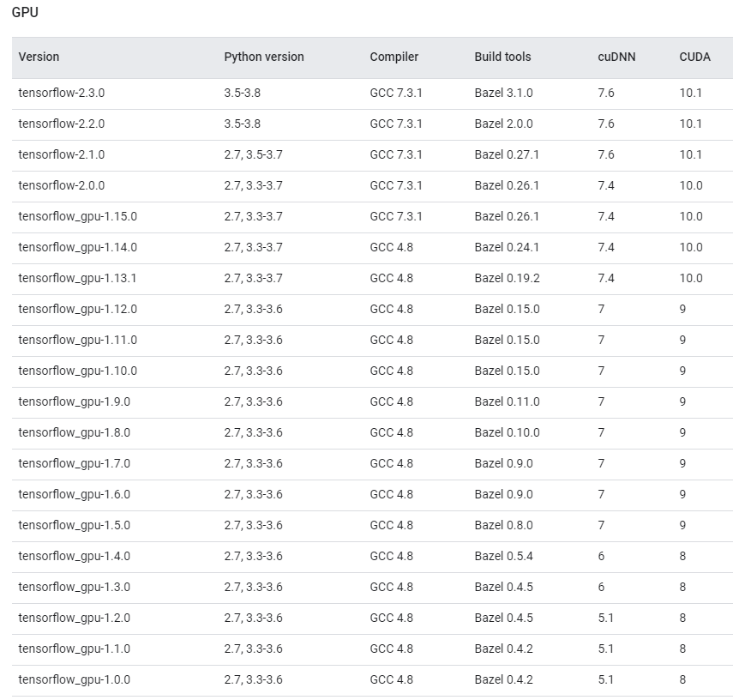This screenshot has width=733, height=700.
Task: Select the 'tensorflow_gpu-1.4.0' cell
Action: coord(75,557)
